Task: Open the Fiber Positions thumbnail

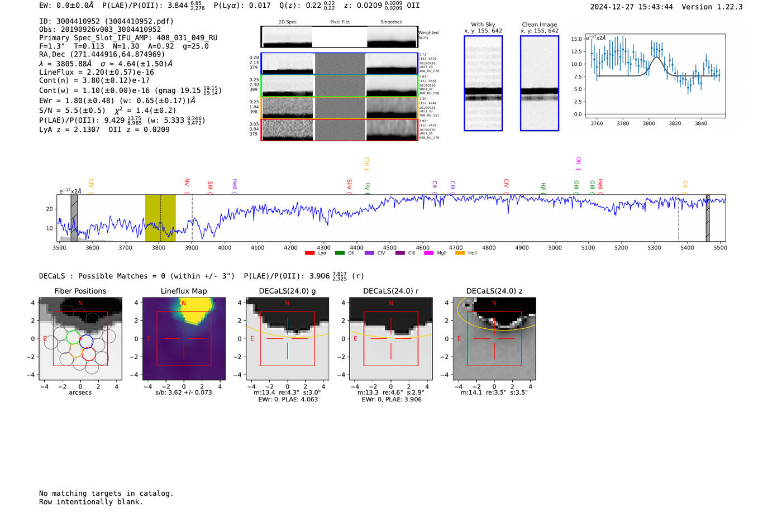Action: [80, 338]
